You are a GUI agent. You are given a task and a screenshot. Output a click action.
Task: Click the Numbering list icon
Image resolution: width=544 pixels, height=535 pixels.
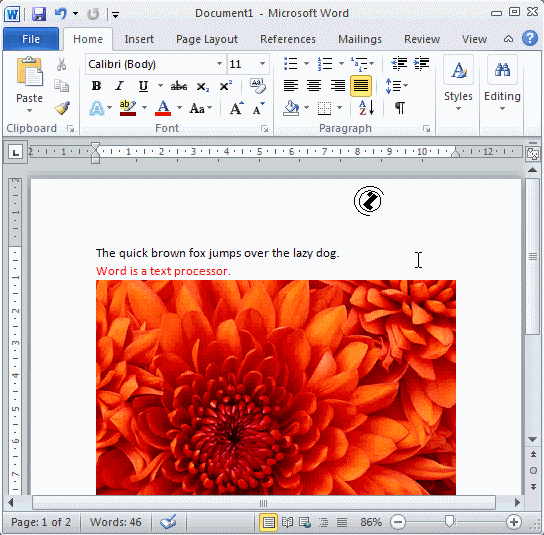[325, 64]
